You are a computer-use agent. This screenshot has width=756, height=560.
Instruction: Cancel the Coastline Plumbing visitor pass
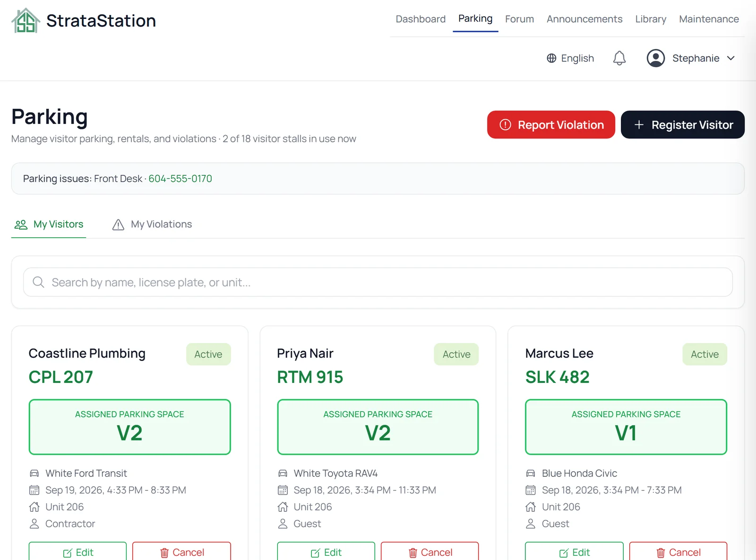pos(181,552)
